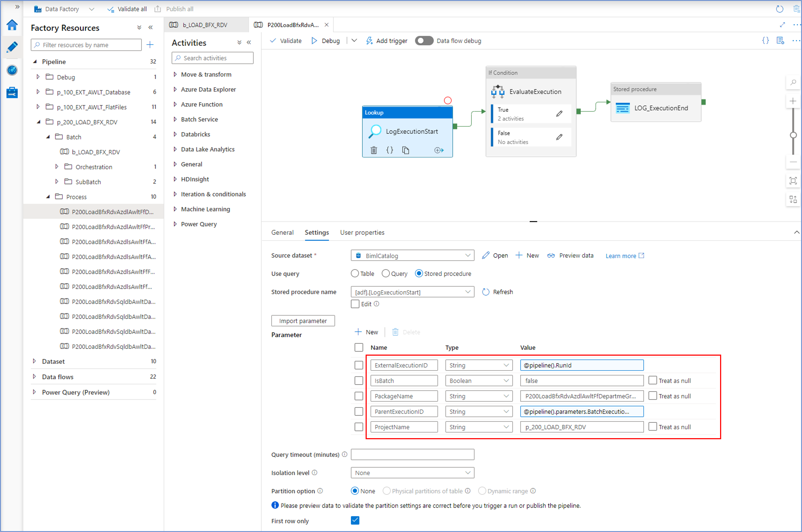Open the Stored procedure name dropdown
Viewport: 802px width, 532px height.
(x=413, y=292)
